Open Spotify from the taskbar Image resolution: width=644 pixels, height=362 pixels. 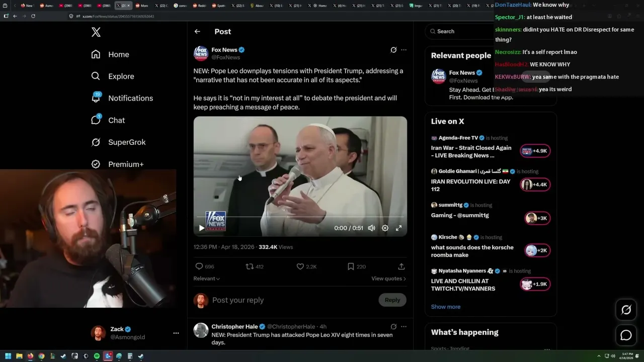tap(97, 356)
